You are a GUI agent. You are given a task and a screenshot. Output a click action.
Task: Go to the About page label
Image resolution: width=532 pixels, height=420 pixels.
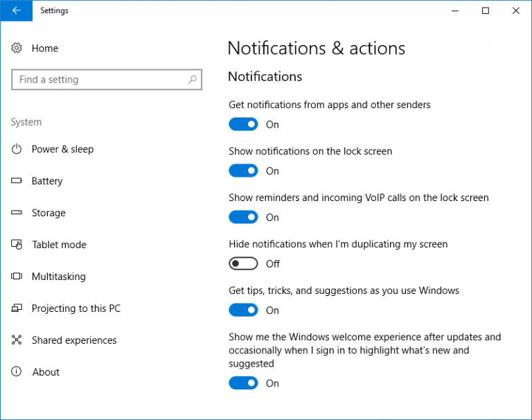[x=46, y=372]
